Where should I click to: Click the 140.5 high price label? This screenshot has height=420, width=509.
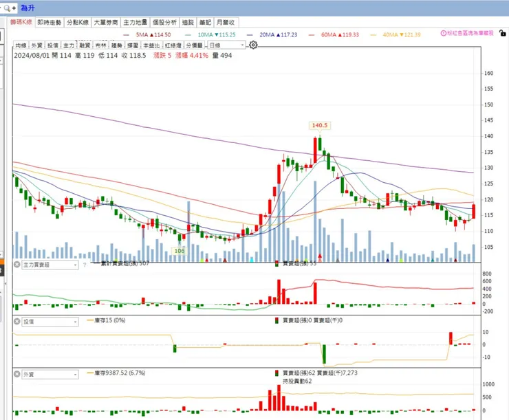pyautogui.click(x=320, y=125)
